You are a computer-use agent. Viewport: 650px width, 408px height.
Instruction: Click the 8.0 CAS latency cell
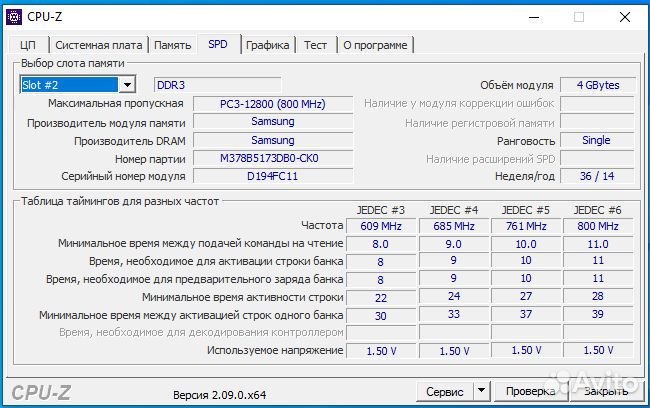coord(381,244)
